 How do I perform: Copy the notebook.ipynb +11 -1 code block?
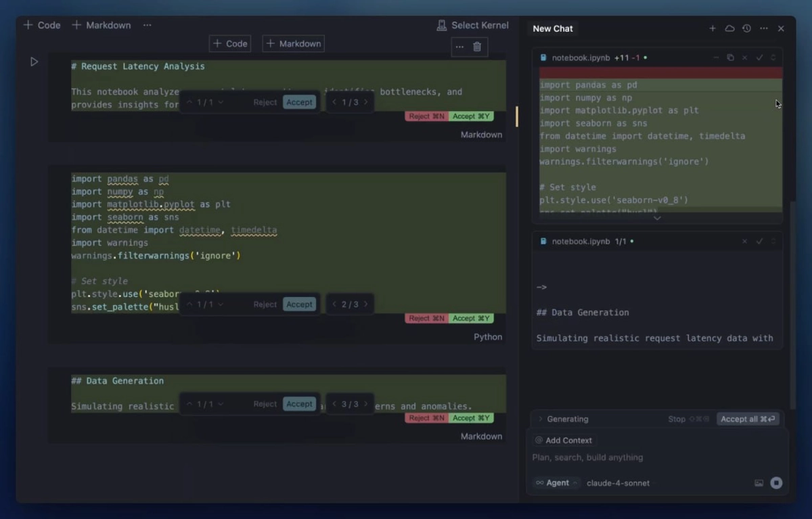(730, 58)
